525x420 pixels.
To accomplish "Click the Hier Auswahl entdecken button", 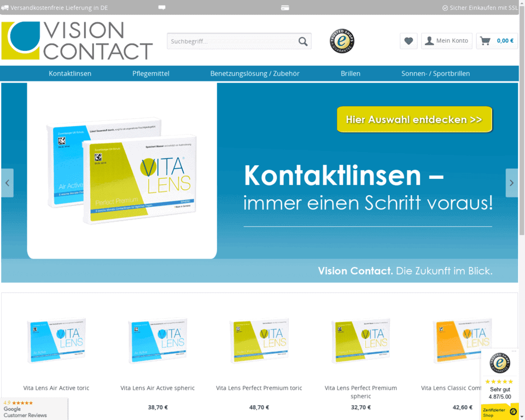I will pyautogui.click(x=414, y=119).
